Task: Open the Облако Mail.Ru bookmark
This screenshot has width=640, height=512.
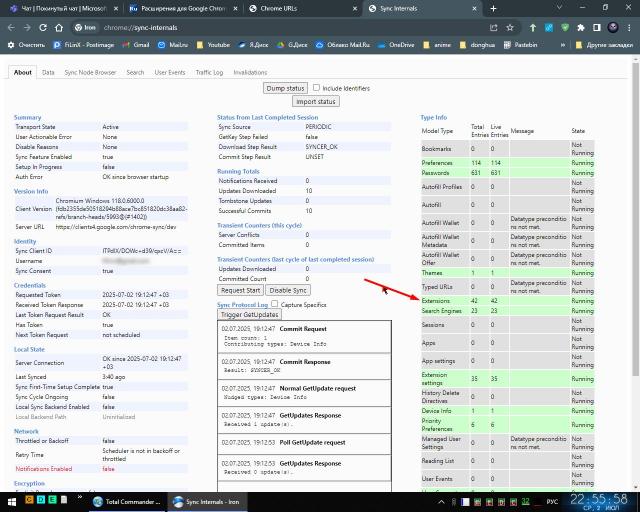Action: click(x=342, y=45)
